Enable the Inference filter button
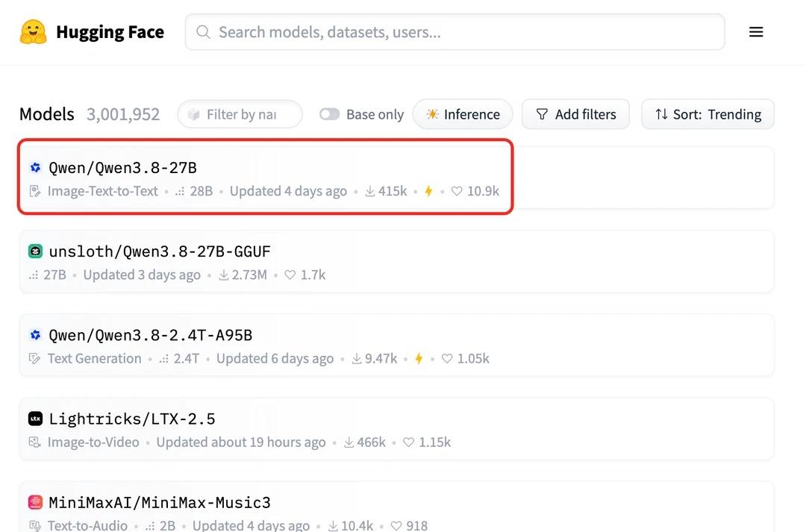The height and width of the screenshot is (532, 806). pyautogui.click(x=463, y=114)
